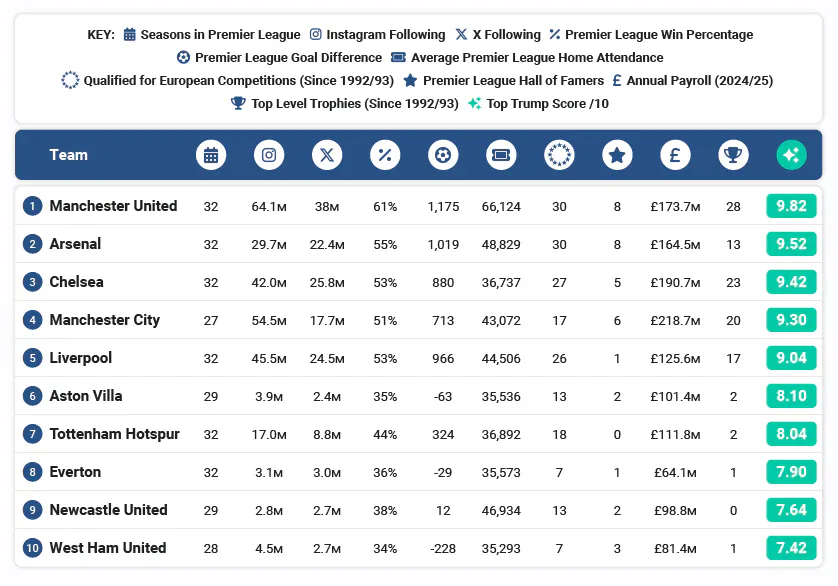
Task: Click the X following column header icon
Action: click(327, 155)
